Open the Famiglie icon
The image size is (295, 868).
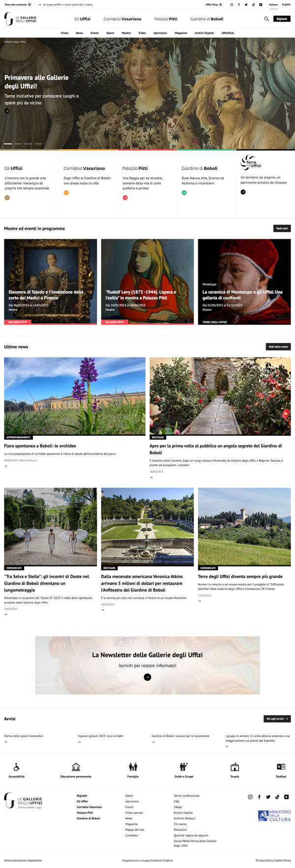pos(133,767)
